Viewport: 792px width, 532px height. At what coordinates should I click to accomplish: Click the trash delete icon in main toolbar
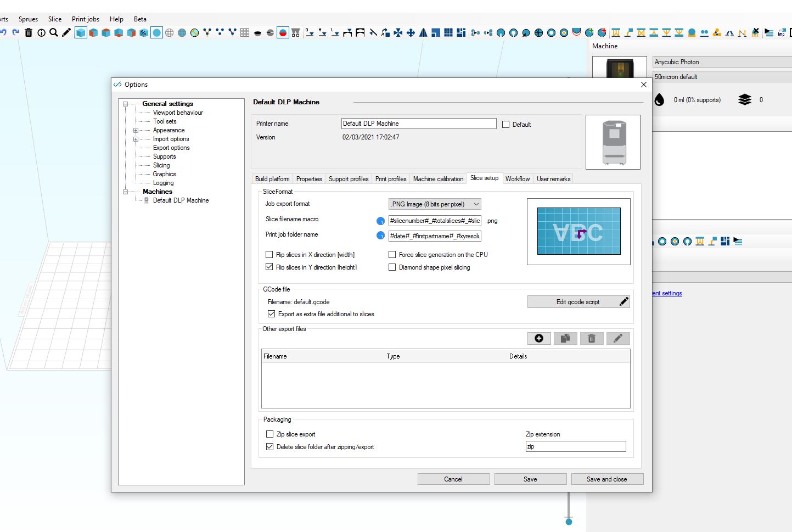tap(29, 33)
